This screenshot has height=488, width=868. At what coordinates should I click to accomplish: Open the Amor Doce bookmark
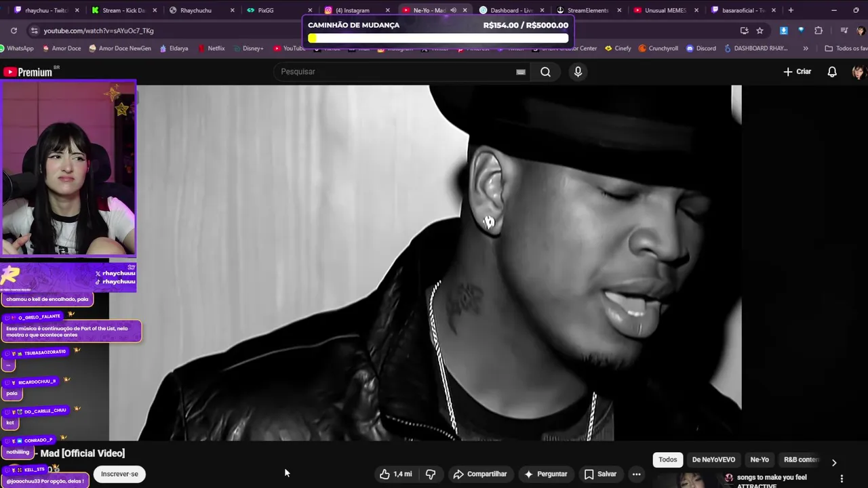tap(62, 48)
